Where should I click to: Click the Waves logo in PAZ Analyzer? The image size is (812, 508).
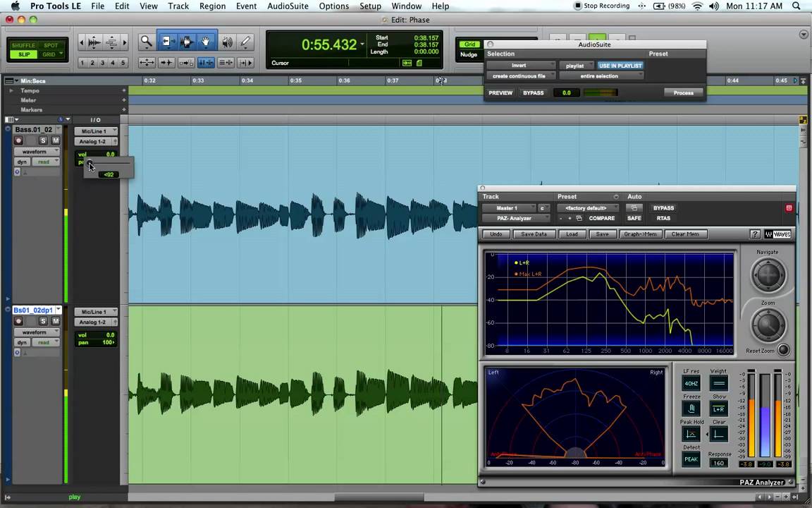point(778,234)
